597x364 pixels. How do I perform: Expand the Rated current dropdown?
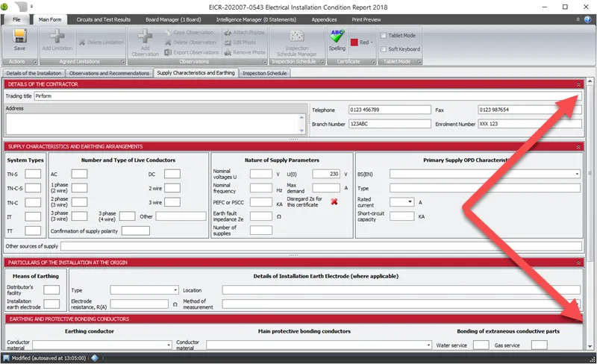411,202
